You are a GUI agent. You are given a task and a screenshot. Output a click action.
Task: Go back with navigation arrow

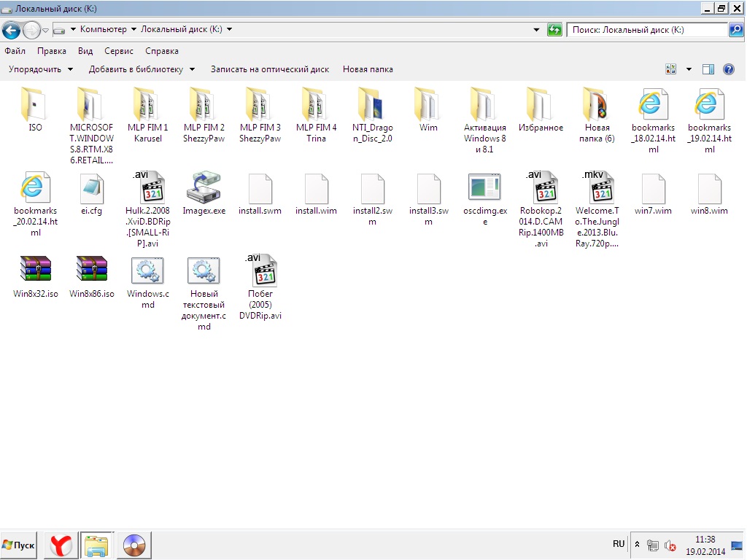click(x=11, y=31)
